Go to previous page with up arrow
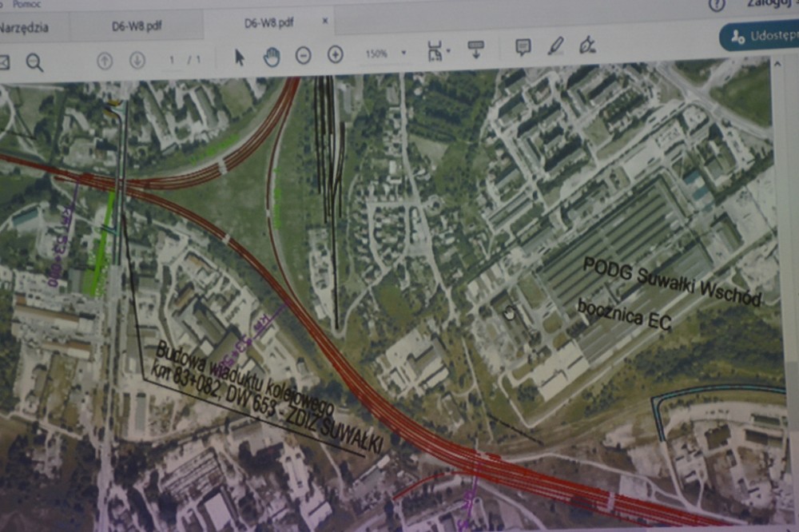The image size is (799, 532). pyautogui.click(x=105, y=60)
